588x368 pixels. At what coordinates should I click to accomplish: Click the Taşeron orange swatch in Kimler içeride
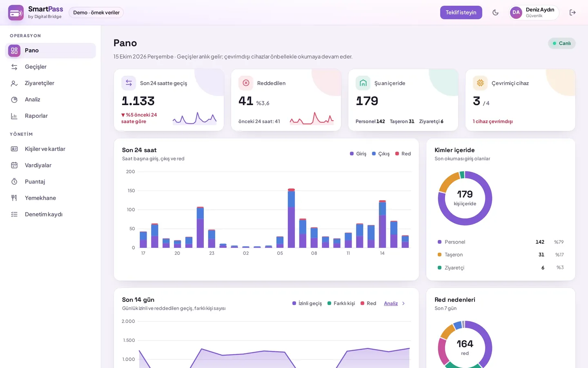coord(439,255)
